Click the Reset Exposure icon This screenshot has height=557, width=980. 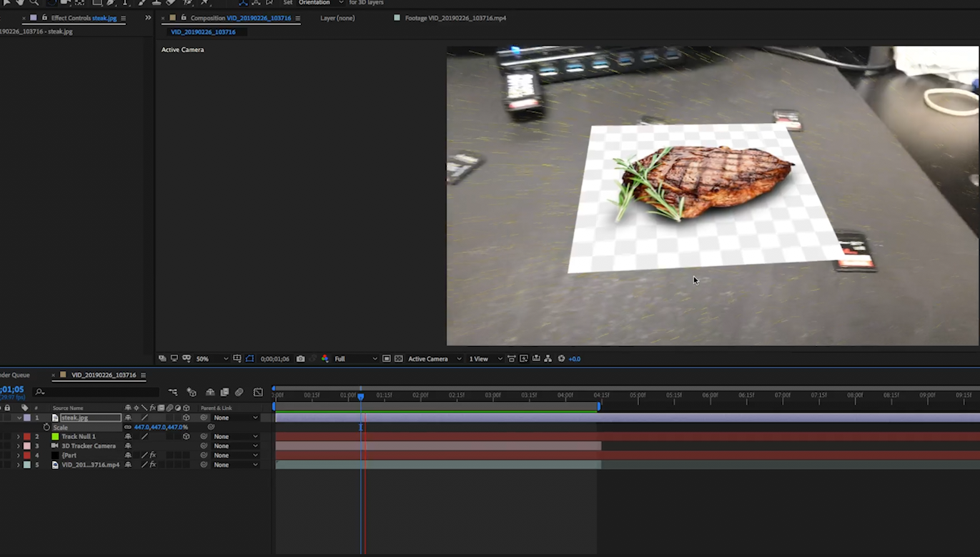[561, 359]
